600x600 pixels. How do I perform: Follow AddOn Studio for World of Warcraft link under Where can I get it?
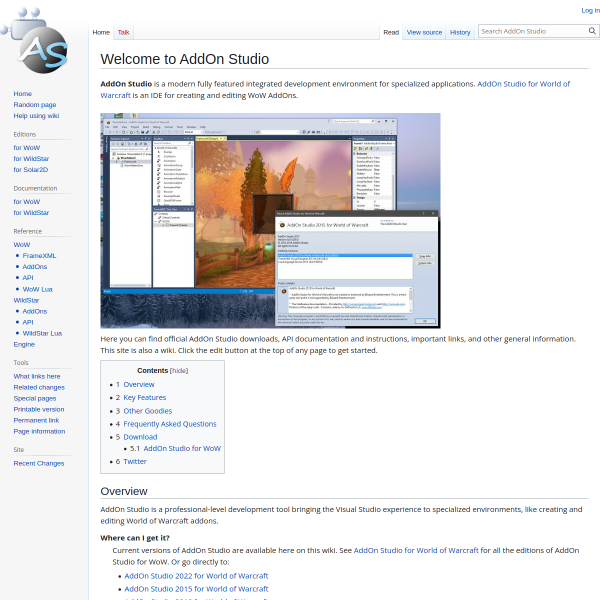[416, 551]
